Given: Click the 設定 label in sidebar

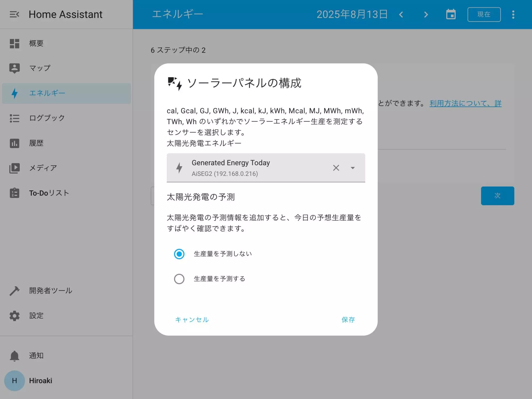Looking at the screenshot, I should coord(36,316).
